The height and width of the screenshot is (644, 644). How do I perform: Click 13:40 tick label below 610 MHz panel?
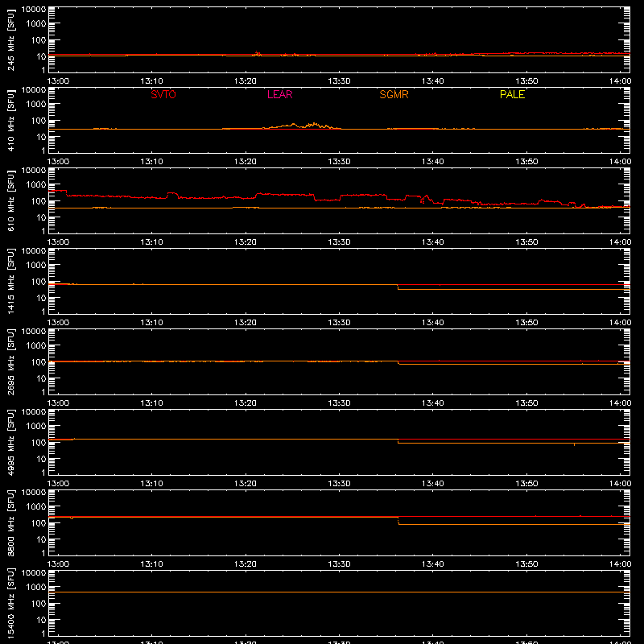click(x=433, y=242)
